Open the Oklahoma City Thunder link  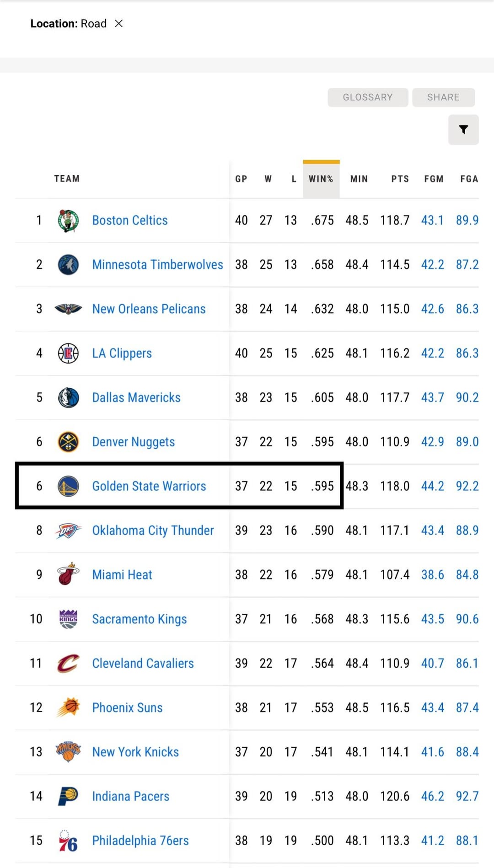point(153,530)
